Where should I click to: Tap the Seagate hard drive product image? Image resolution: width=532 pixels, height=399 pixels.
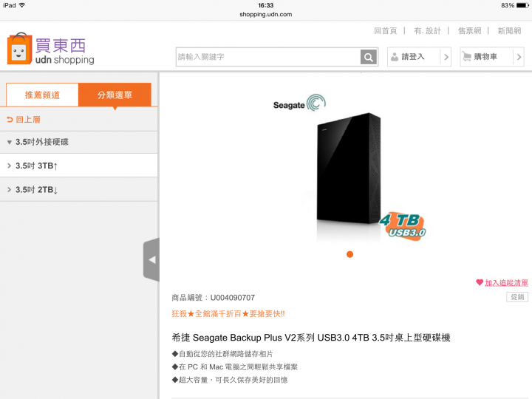pyautogui.click(x=349, y=168)
